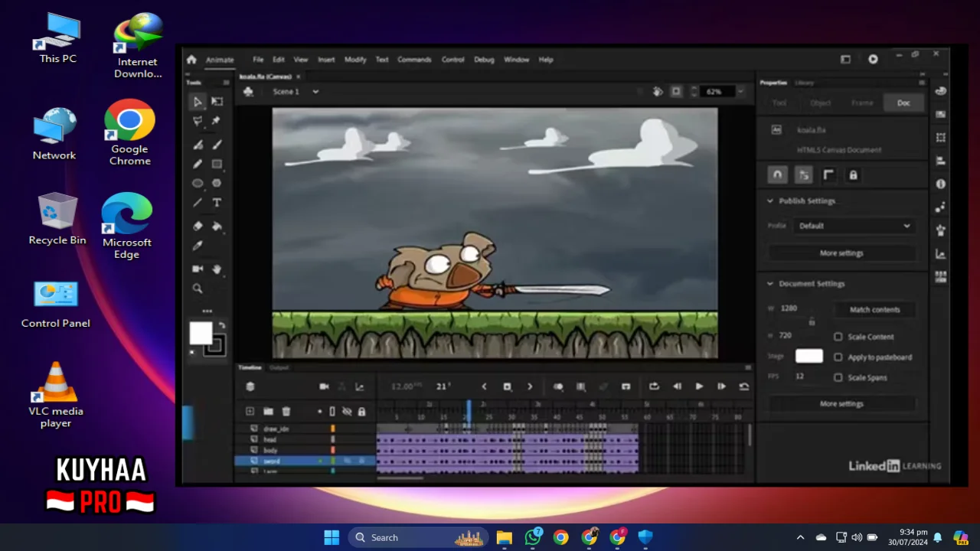This screenshot has width=980, height=551.
Task: Toggle Scale Spans checkbox
Action: click(838, 377)
